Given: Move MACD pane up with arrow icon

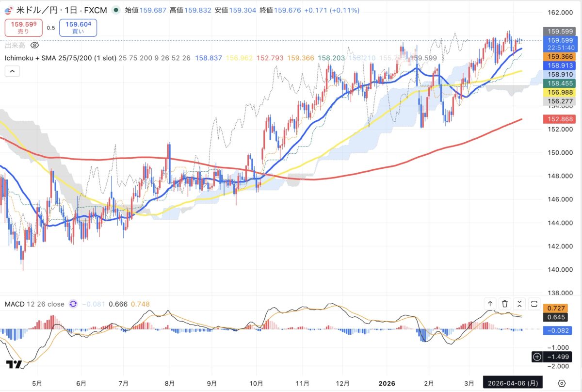Looking at the screenshot, I should click(x=490, y=304).
